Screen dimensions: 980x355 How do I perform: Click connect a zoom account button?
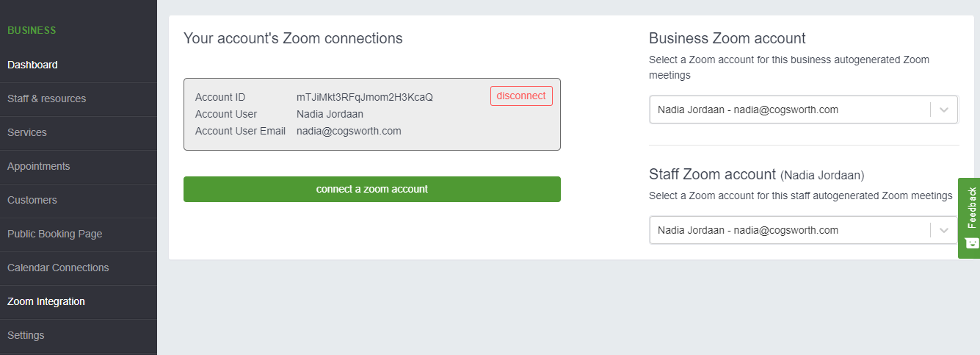[x=372, y=189]
